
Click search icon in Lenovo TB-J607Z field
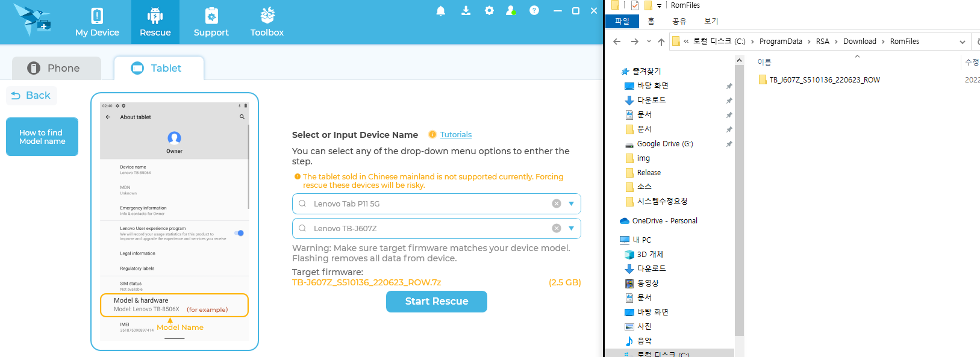pos(302,228)
